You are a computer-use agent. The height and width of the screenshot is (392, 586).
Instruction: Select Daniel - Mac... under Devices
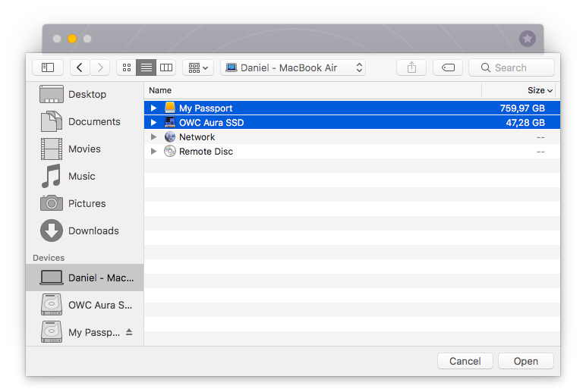point(85,278)
